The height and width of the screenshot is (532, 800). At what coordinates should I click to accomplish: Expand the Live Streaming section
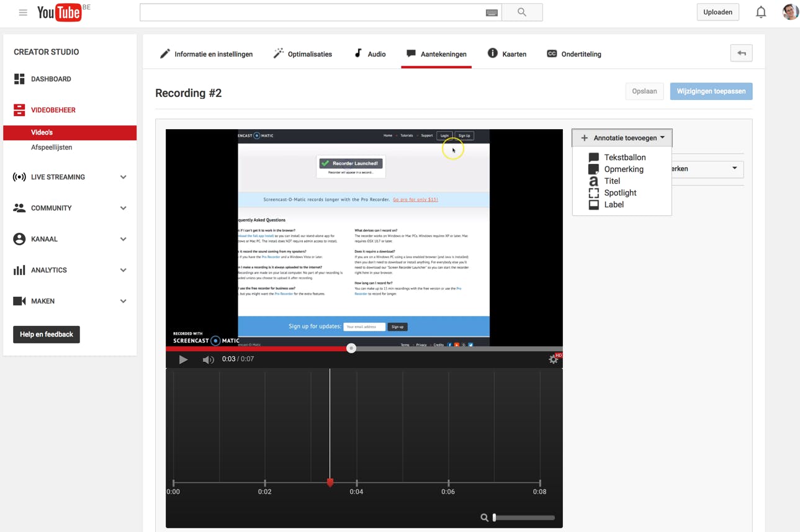tap(123, 177)
